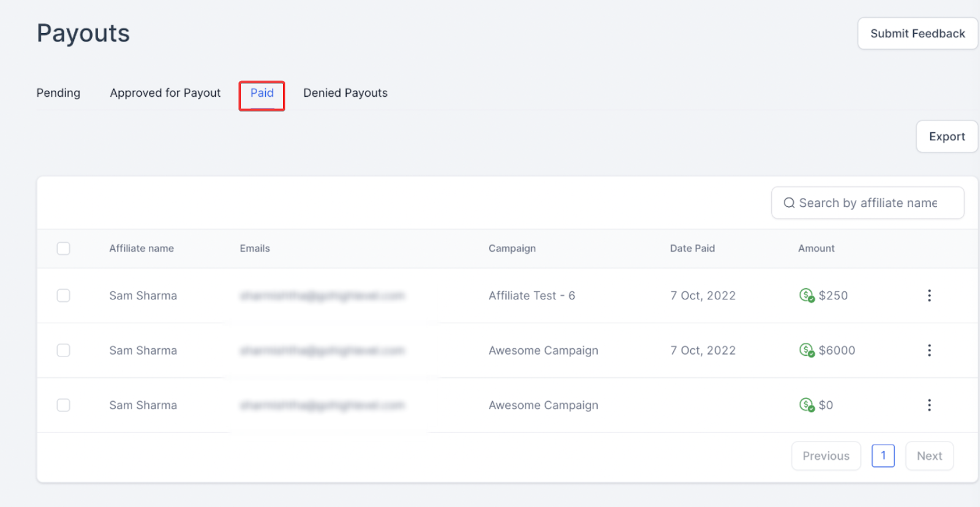
Task: Select the checkbox for the $0 payout row
Action: pyautogui.click(x=64, y=405)
